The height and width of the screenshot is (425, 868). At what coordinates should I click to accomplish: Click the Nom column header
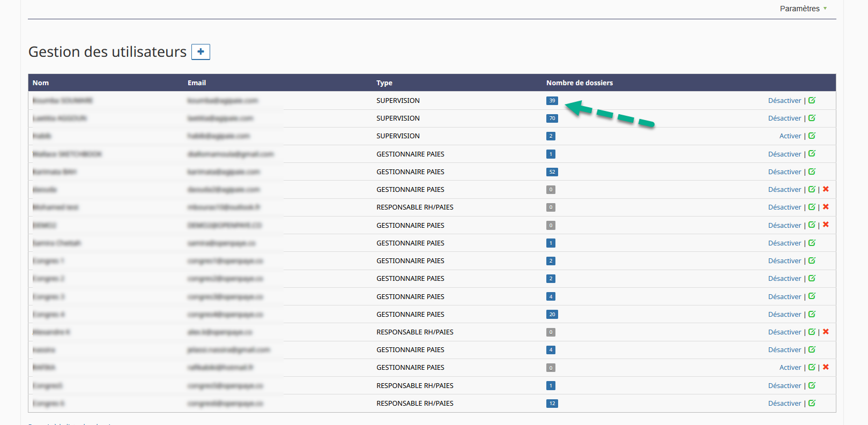(x=41, y=83)
